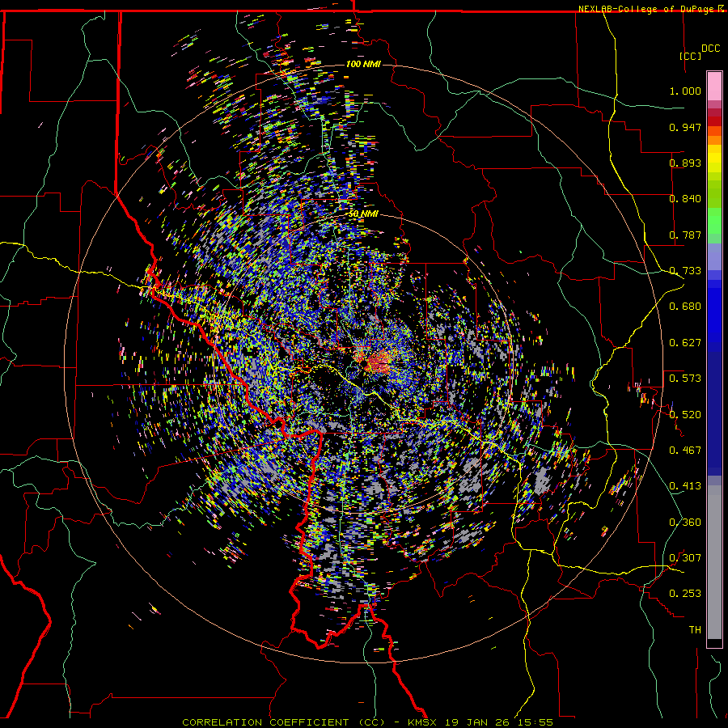The width and height of the screenshot is (728, 728).
Task: Click the 0.947 scale value
Action: tap(685, 127)
